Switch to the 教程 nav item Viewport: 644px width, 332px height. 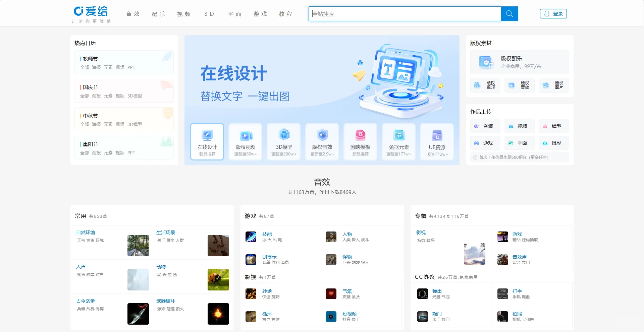click(285, 14)
